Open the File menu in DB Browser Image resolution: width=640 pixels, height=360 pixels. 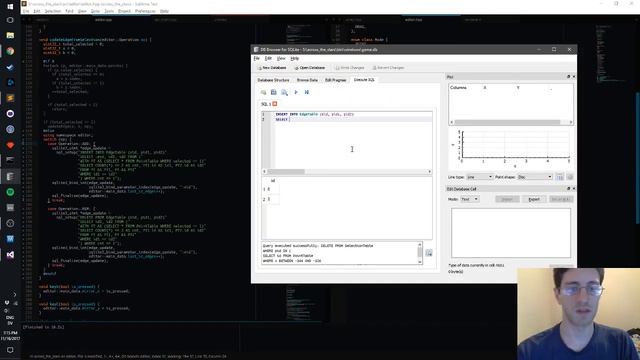click(257, 58)
